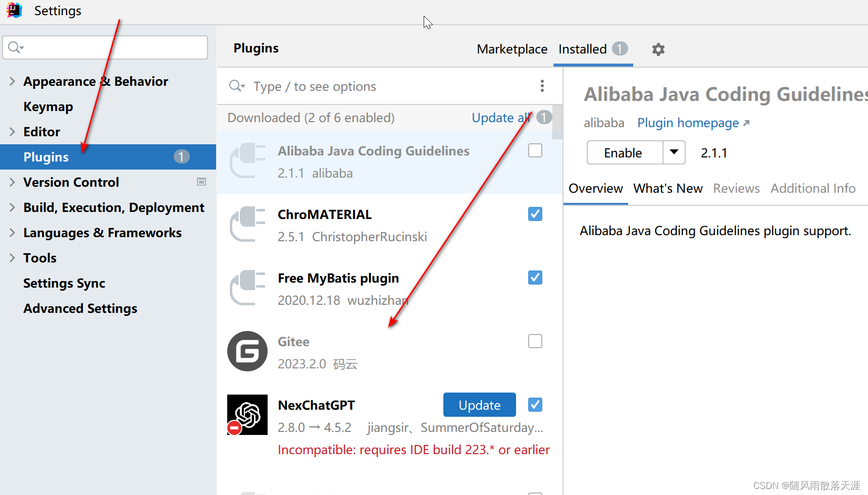Uncheck the NexChatGPT plugin checkbox
The image size is (868, 495).
point(535,405)
